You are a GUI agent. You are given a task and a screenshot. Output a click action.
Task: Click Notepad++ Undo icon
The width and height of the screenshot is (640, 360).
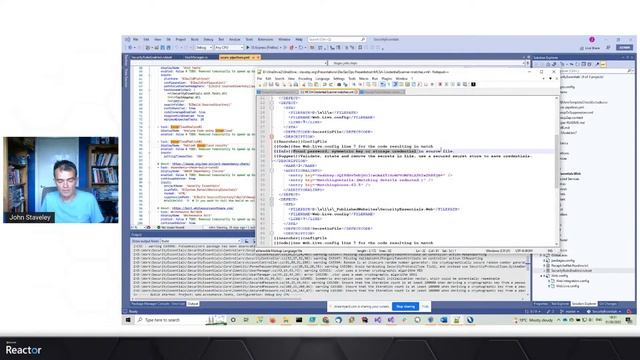point(324,84)
